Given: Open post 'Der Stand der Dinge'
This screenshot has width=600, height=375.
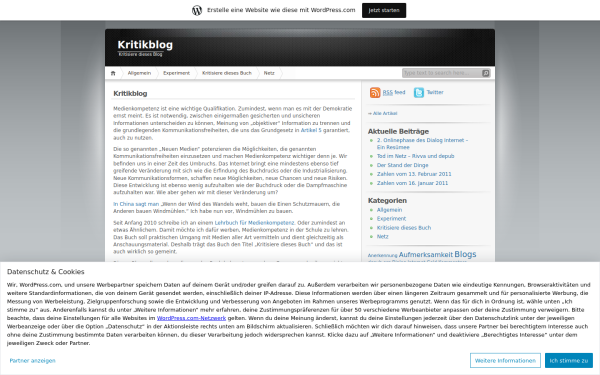Looking at the screenshot, I should pos(403,165).
